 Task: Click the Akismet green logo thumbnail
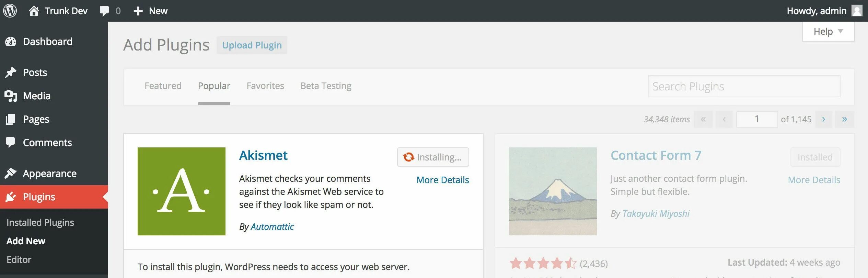182,191
